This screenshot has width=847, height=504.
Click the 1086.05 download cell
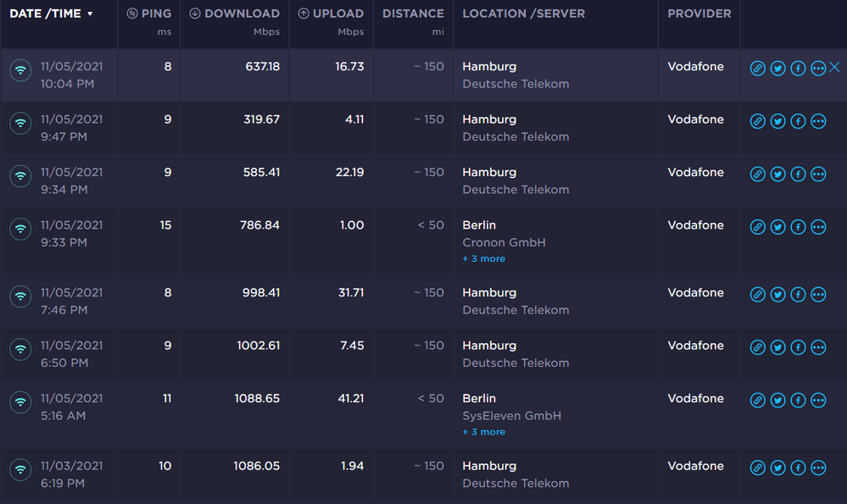[257, 466]
